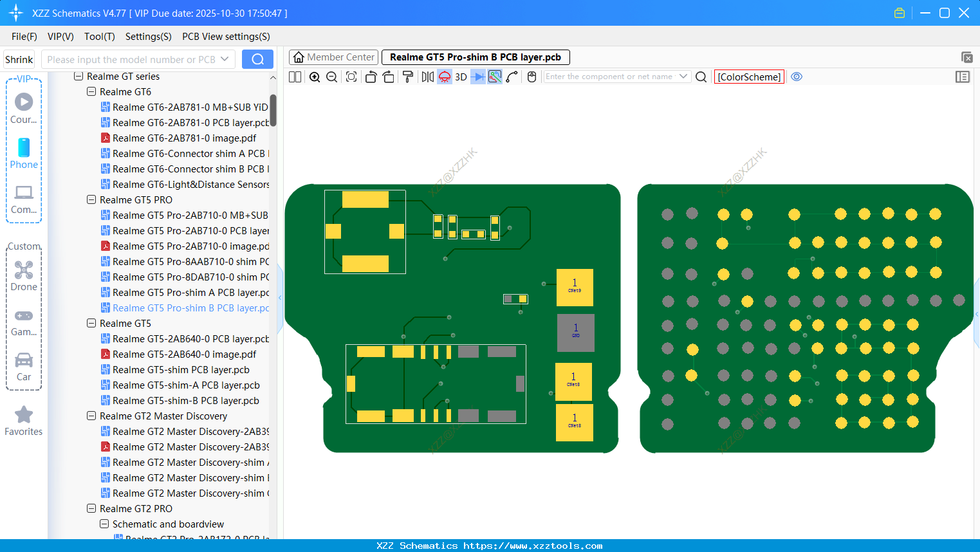
Task: Rotate the board counterclockwise
Action: pos(371,77)
